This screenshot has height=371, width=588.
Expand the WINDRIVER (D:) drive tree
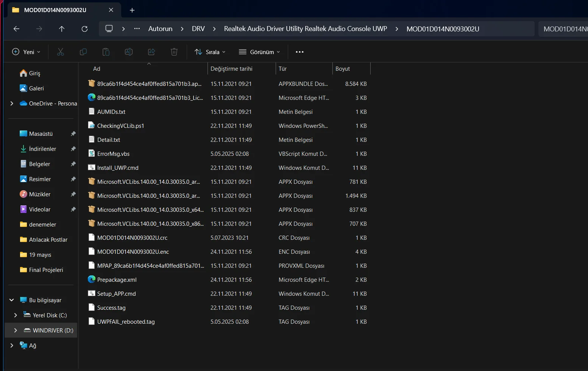pos(16,330)
